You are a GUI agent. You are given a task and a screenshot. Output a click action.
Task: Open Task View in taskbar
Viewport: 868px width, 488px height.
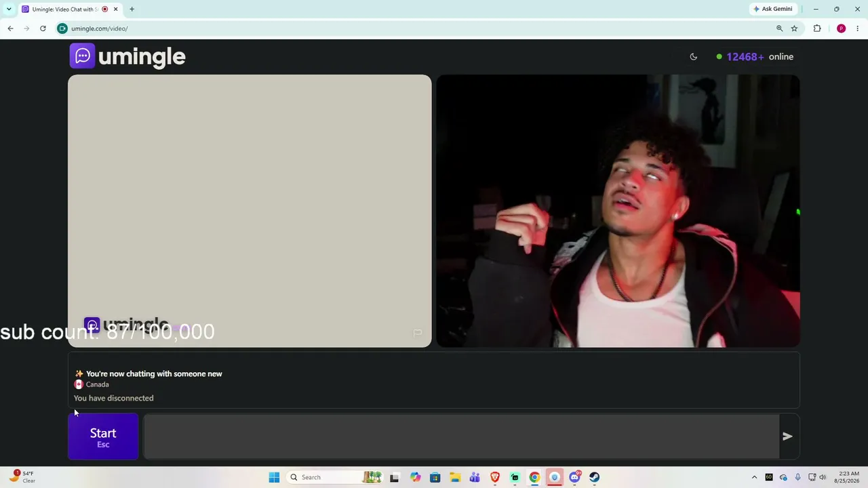(395, 477)
